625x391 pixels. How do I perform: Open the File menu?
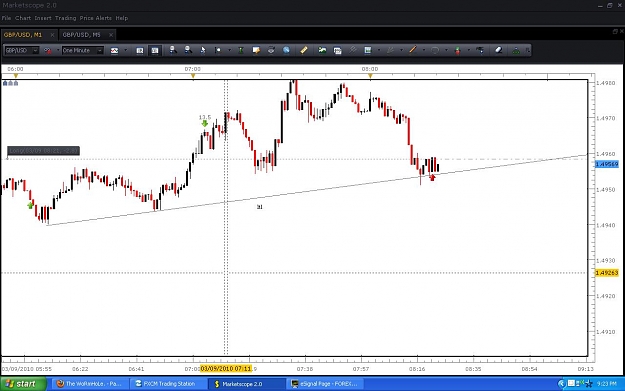click(x=6, y=18)
